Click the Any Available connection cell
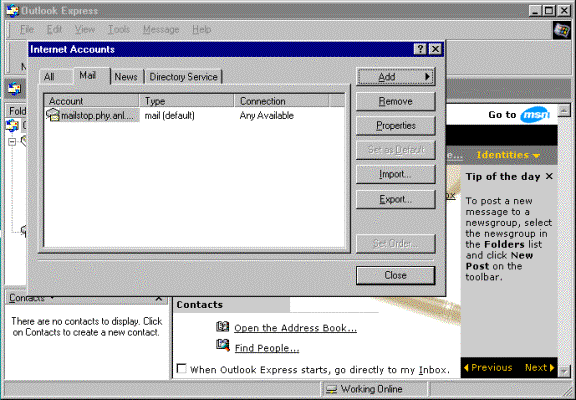This screenshot has height=400, width=576. click(267, 115)
